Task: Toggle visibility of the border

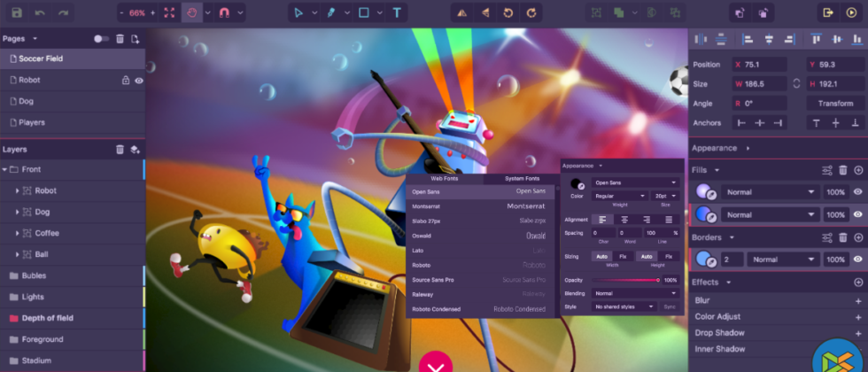Action: 857,260
